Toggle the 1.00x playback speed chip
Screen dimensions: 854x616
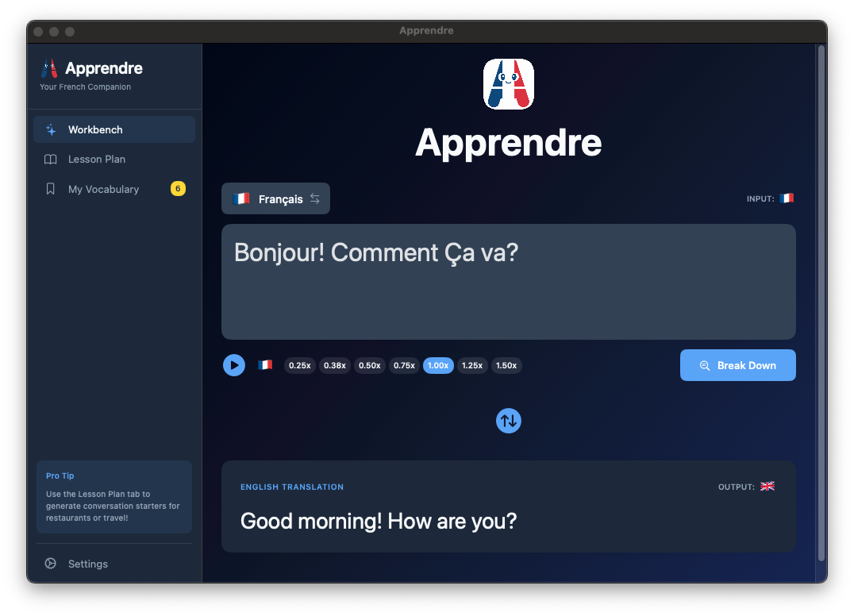438,365
